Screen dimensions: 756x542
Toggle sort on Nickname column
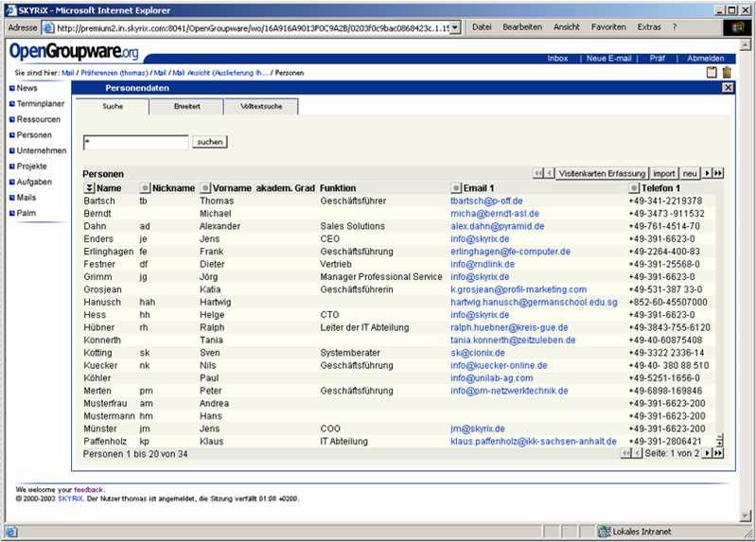[145, 188]
